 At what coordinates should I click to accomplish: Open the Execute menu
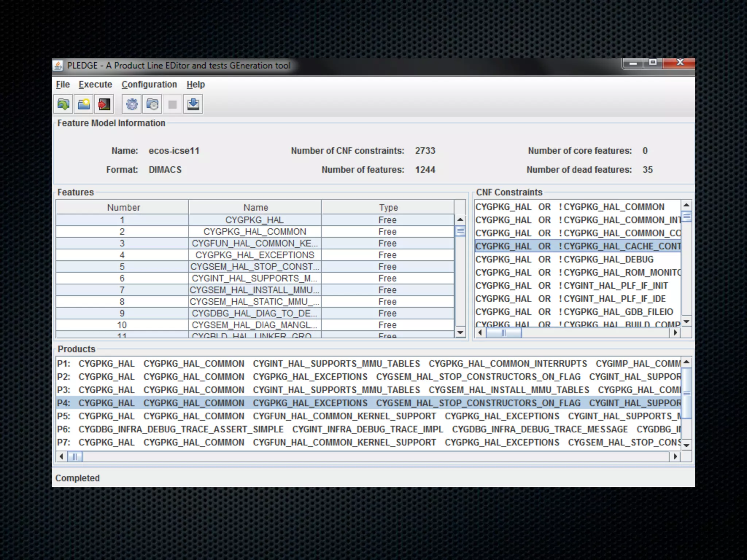(x=95, y=85)
